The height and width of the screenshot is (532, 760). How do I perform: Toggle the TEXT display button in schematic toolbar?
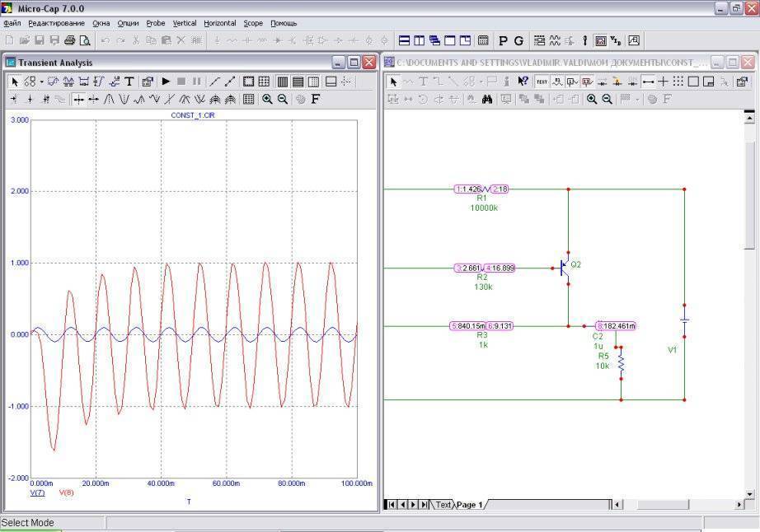tap(542, 82)
